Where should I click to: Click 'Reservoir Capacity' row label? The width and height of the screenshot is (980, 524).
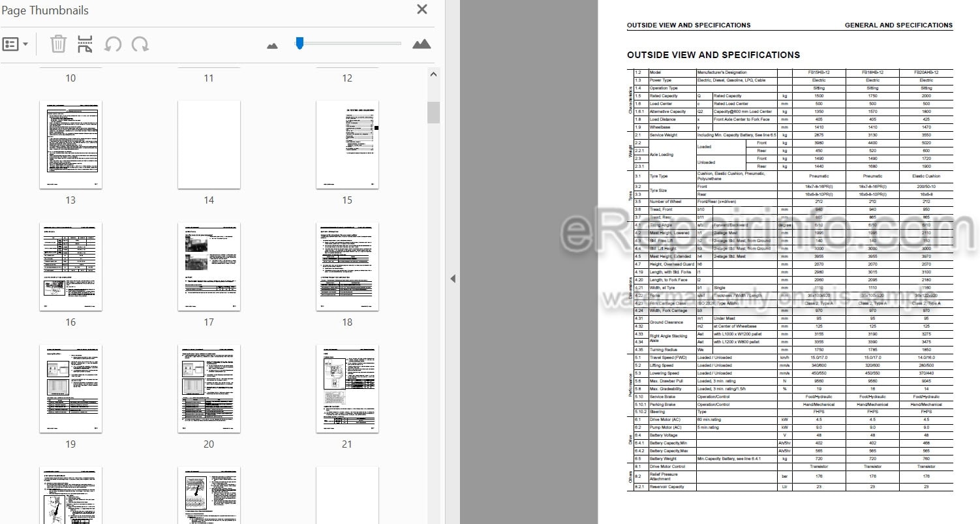[667, 487]
